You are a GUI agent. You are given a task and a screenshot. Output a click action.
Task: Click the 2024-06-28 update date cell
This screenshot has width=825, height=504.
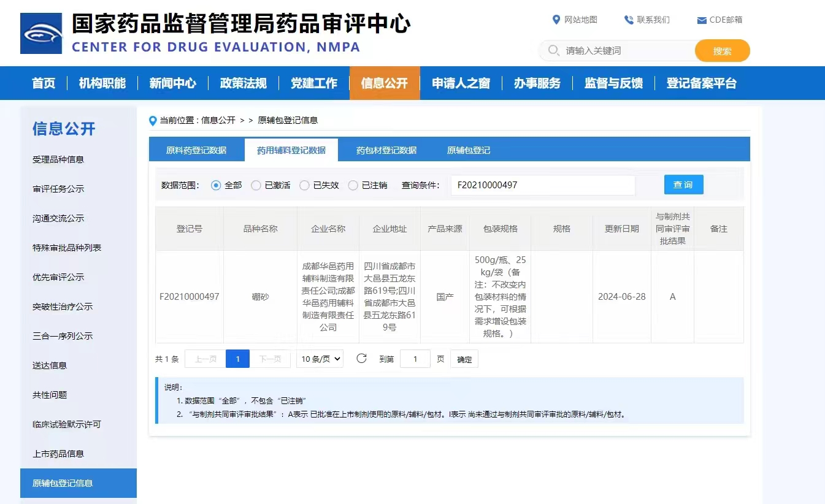point(622,297)
